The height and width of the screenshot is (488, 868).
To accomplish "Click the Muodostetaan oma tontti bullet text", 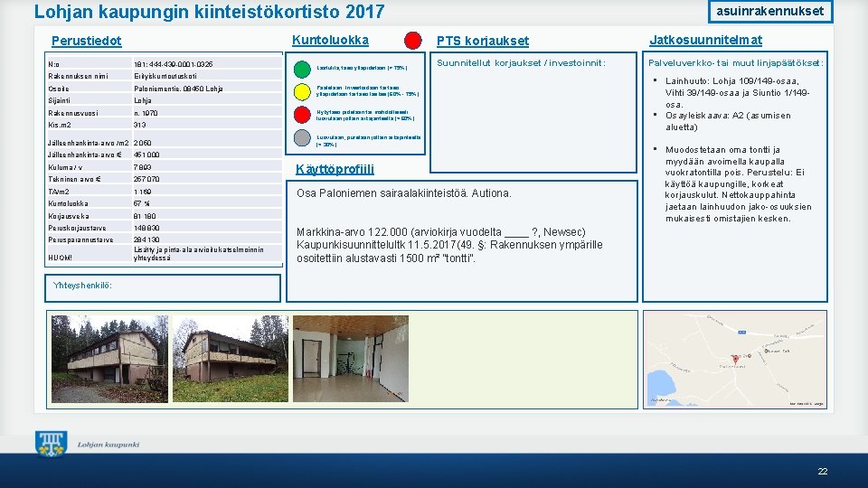I will point(738,184).
